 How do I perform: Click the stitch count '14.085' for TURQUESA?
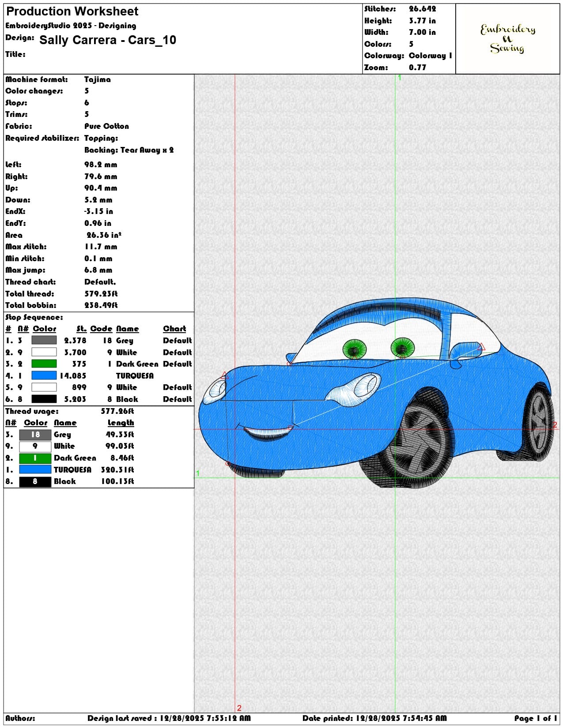73,376
